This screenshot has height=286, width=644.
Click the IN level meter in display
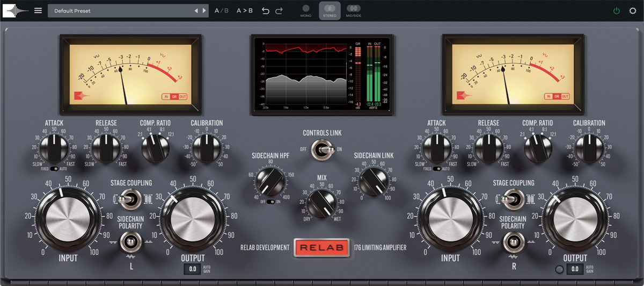[x=370, y=74]
